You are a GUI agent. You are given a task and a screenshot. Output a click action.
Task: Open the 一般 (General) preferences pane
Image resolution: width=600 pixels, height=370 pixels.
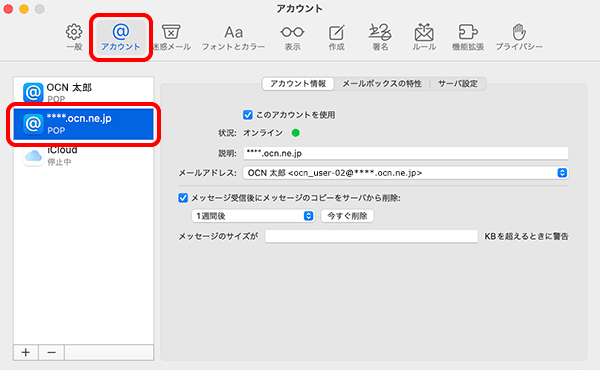(x=74, y=37)
